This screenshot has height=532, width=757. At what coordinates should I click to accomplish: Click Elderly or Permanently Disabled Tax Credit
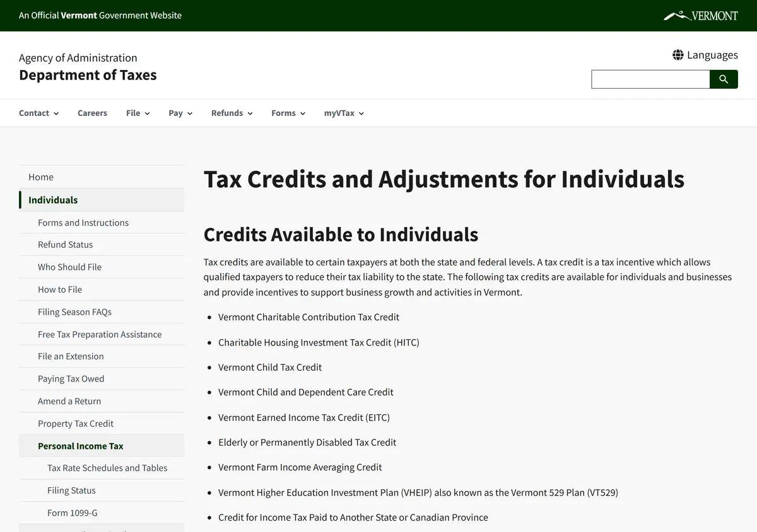pos(307,442)
